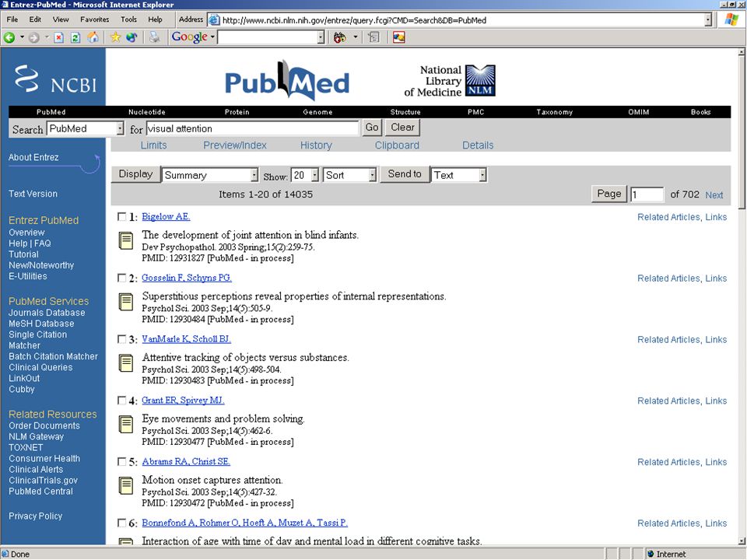Image resolution: width=747 pixels, height=560 pixels.
Task: Open the Edit menu
Action: [x=35, y=19]
